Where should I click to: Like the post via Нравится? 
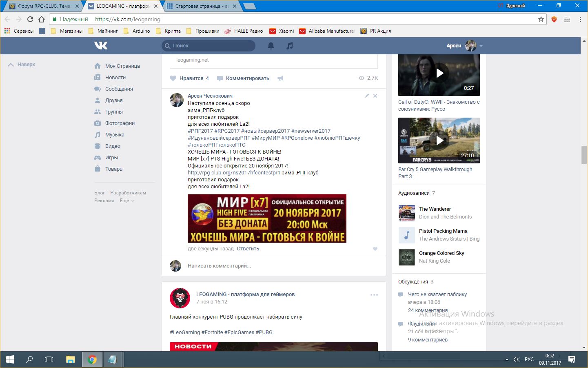tap(189, 78)
